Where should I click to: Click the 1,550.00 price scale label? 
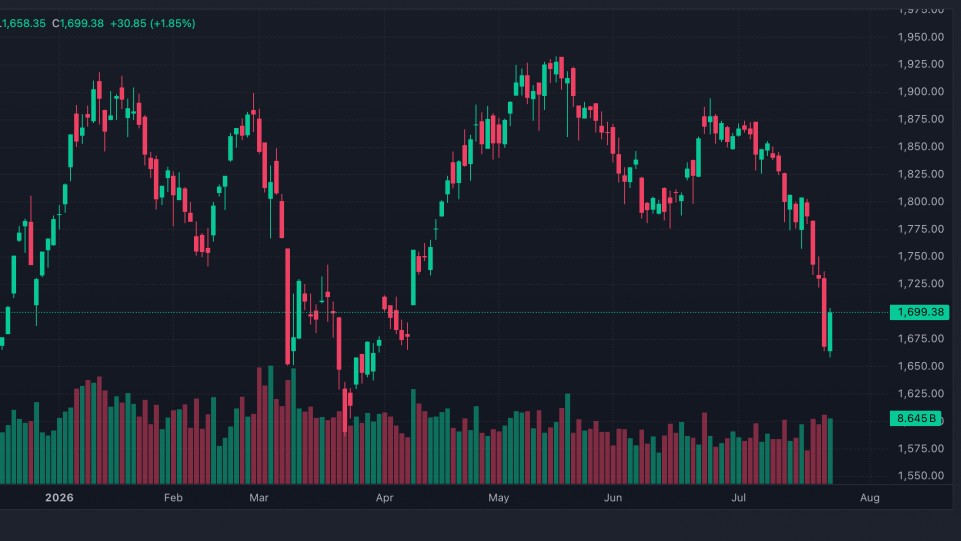pyautogui.click(x=921, y=475)
